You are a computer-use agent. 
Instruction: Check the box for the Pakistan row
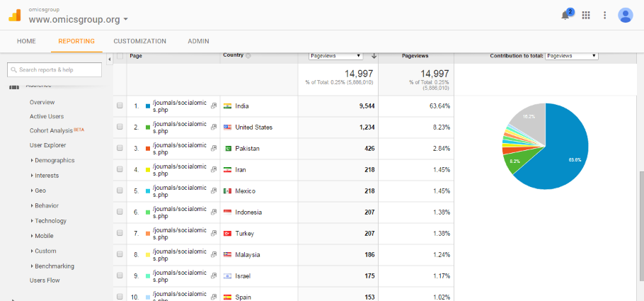pos(120,148)
